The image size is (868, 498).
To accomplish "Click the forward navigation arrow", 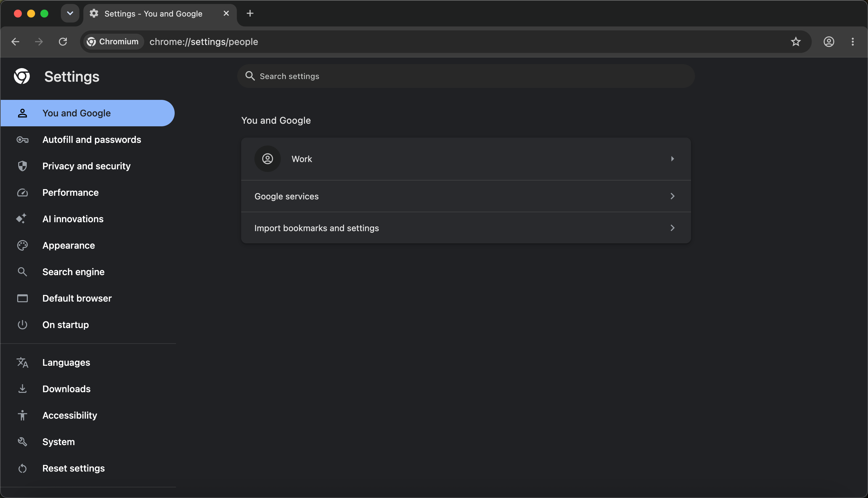I will pyautogui.click(x=39, y=42).
